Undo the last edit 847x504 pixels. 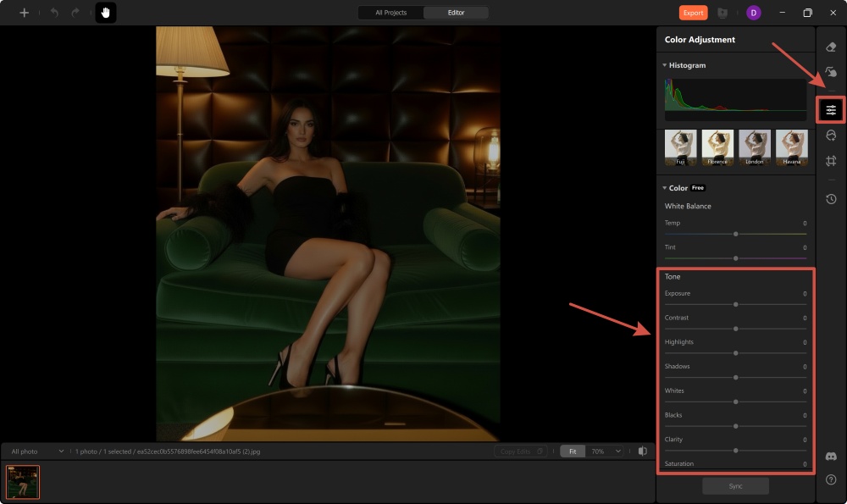pyautogui.click(x=54, y=12)
